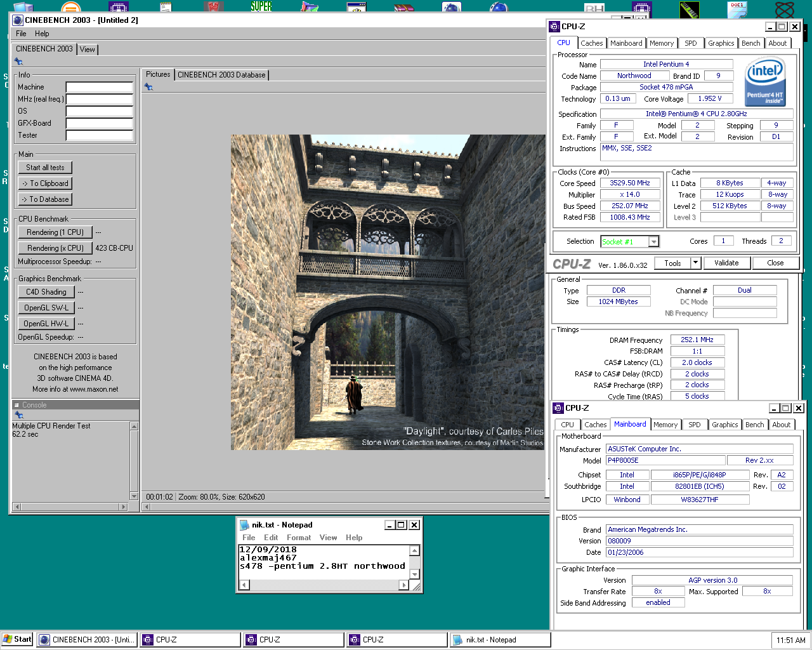Select the Pictures tab
The image size is (812, 650).
tap(158, 74)
